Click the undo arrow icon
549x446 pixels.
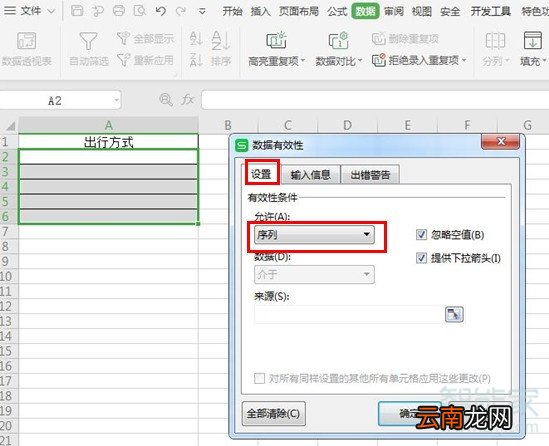pos(161,11)
